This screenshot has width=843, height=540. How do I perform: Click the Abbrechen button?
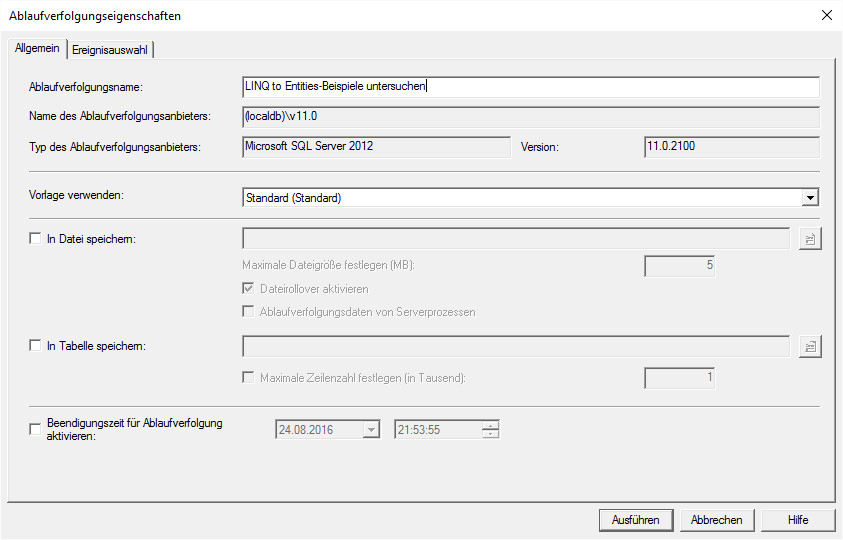click(717, 520)
